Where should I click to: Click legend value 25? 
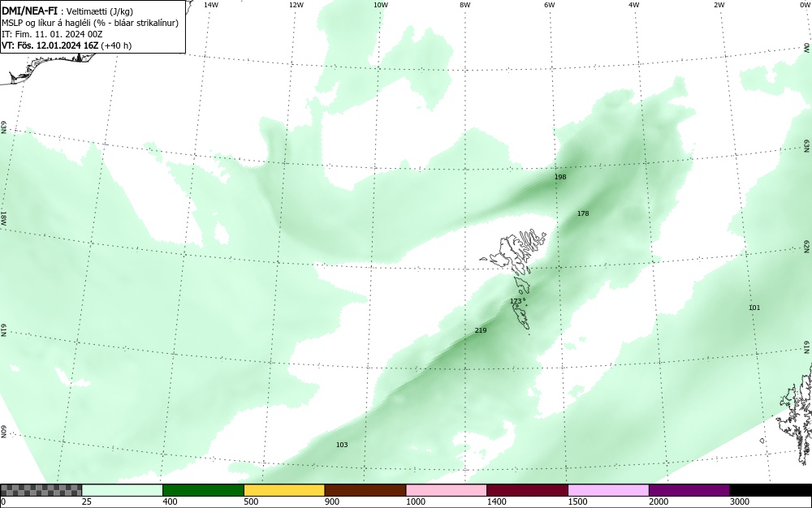(x=87, y=502)
